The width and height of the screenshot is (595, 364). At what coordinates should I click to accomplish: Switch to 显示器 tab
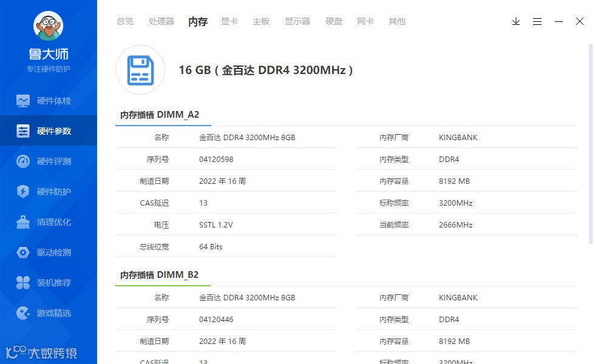coord(297,22)
